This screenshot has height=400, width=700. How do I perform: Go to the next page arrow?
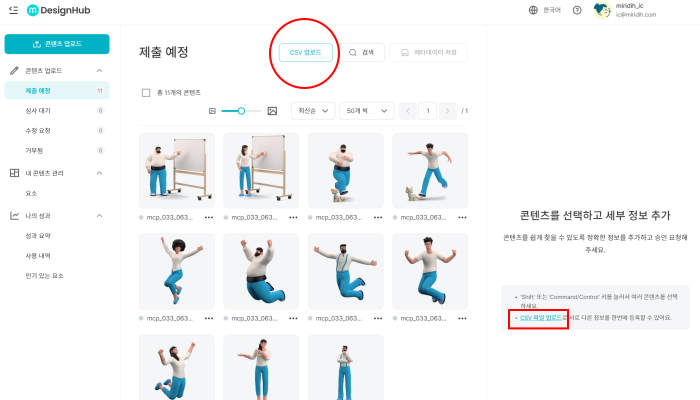448,111
